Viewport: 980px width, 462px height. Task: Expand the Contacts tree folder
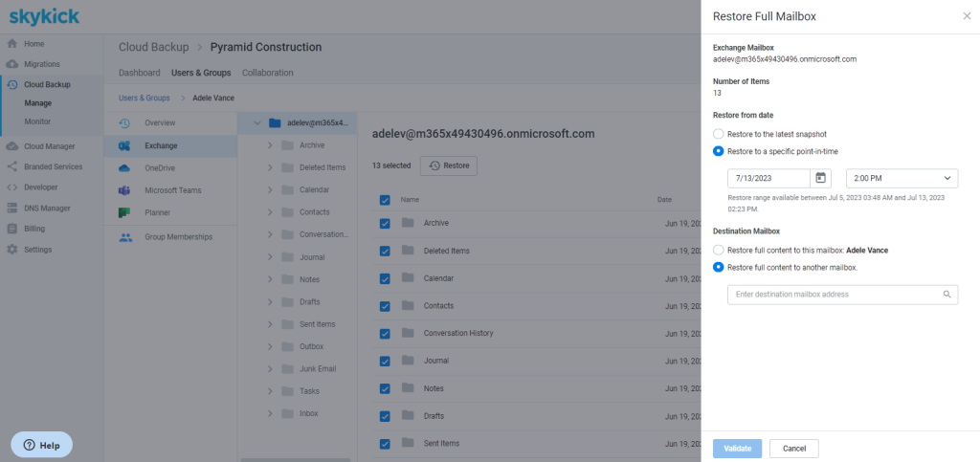pos(270,212)
